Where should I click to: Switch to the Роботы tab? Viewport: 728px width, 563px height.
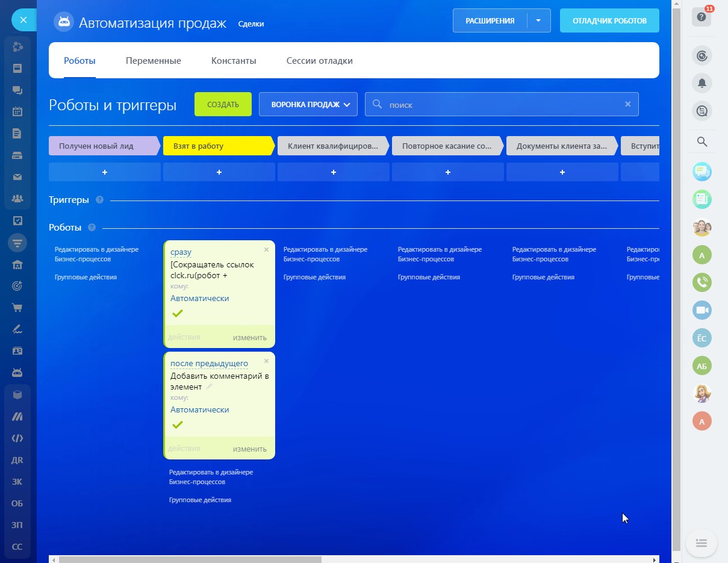[79, 61]
